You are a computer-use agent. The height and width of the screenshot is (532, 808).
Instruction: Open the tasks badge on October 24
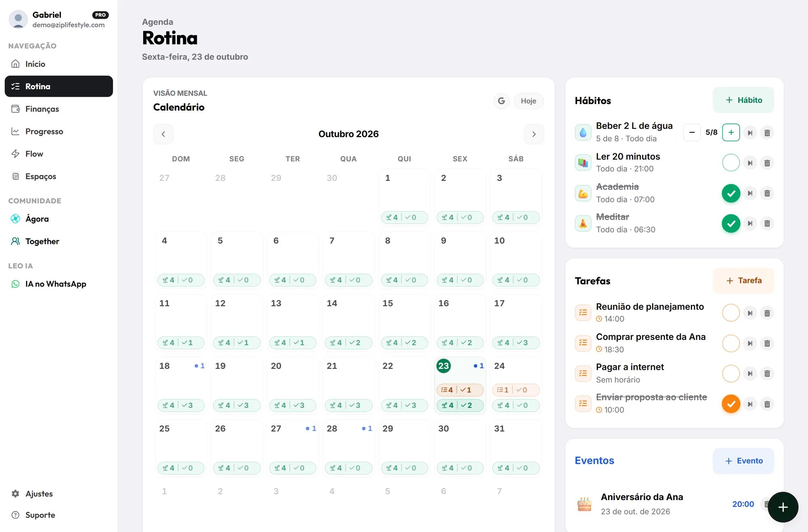[516, 390]
